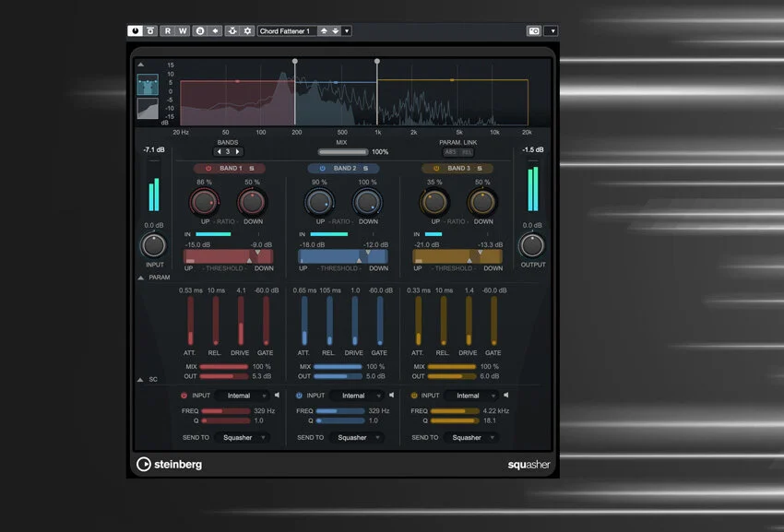This screenshot has height=532, width=784.
Task: Click Band 2 blue threshold bar
Action: pos(343,256)
